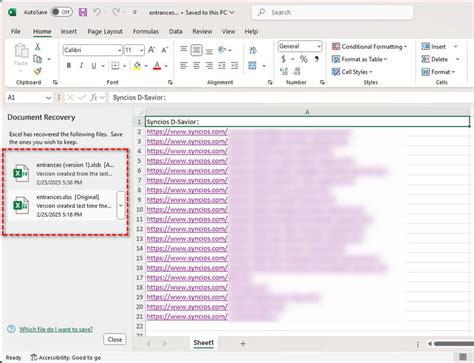Click the Percent Style icon
The image size is (474, 363).
(303, 59)
